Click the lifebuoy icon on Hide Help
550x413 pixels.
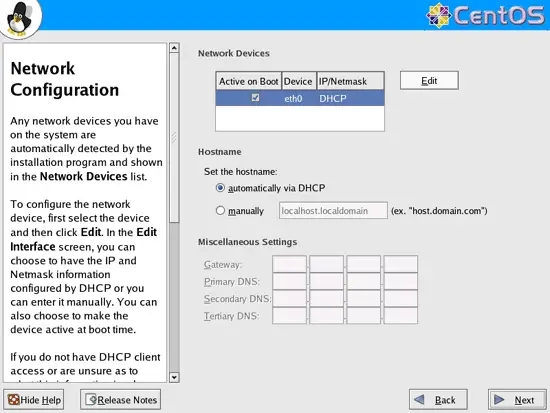(x=14, y=399)
